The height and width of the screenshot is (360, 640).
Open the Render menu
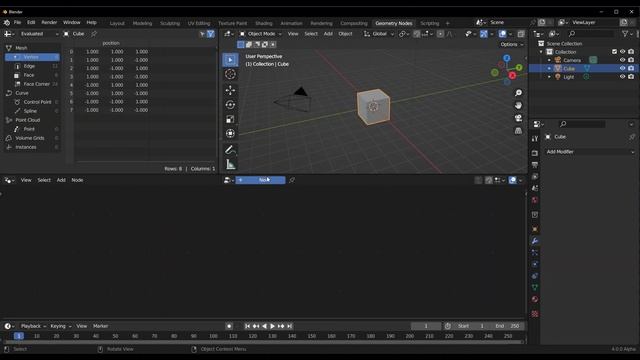pyautogui.click(x=49, y=22)
